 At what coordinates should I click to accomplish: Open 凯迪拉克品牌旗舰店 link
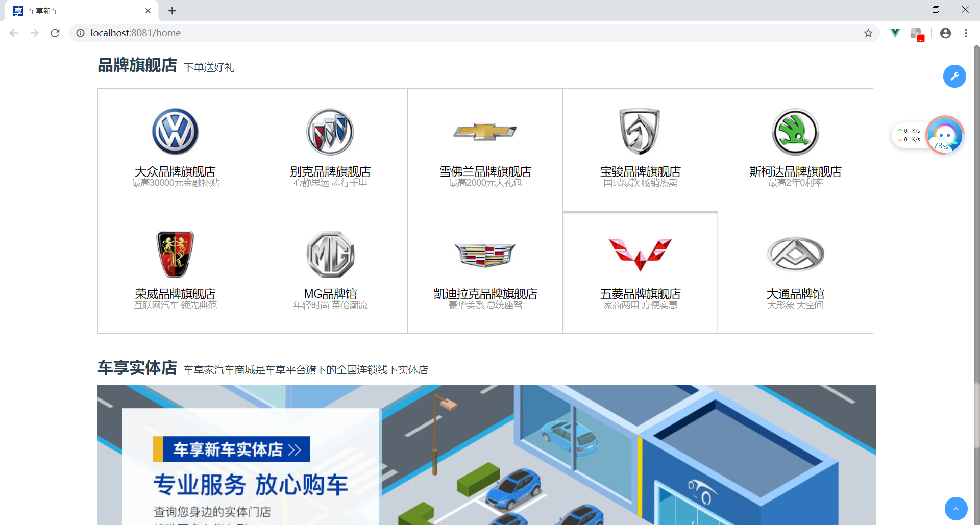[485, 294]
